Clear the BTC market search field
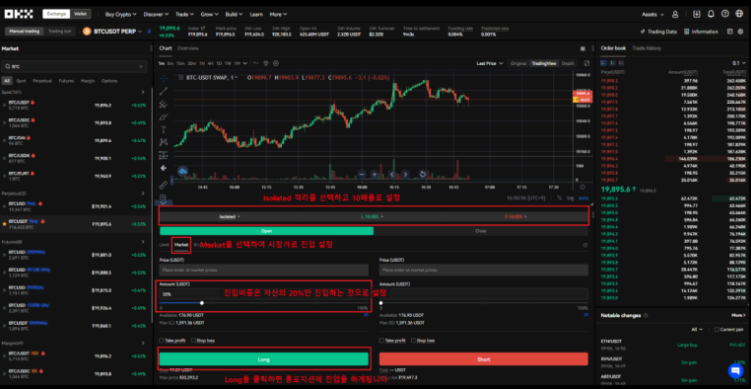Image resolution: width=751 pixels, height=389 pixels. (141, 67)
